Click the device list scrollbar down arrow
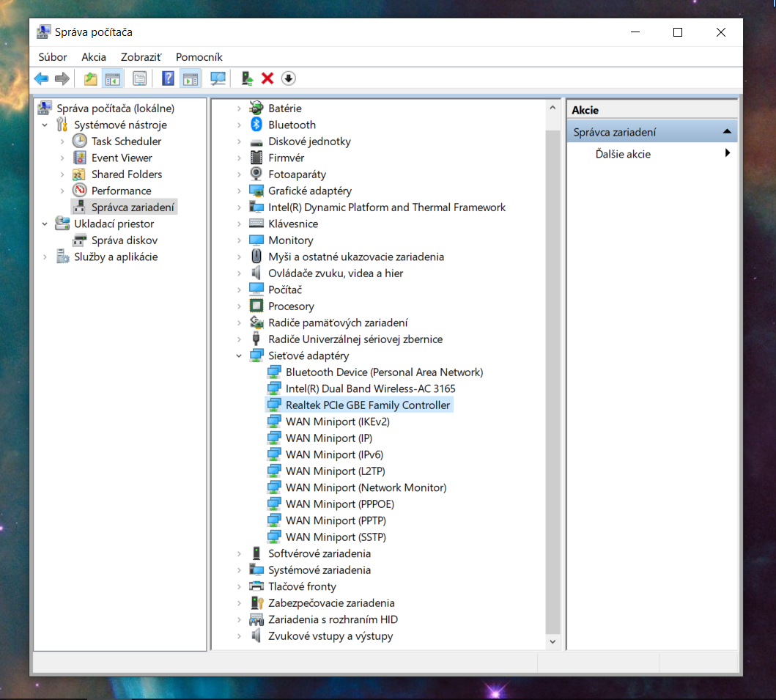This screenshot has width=776, height=700. tap(553, 641)
